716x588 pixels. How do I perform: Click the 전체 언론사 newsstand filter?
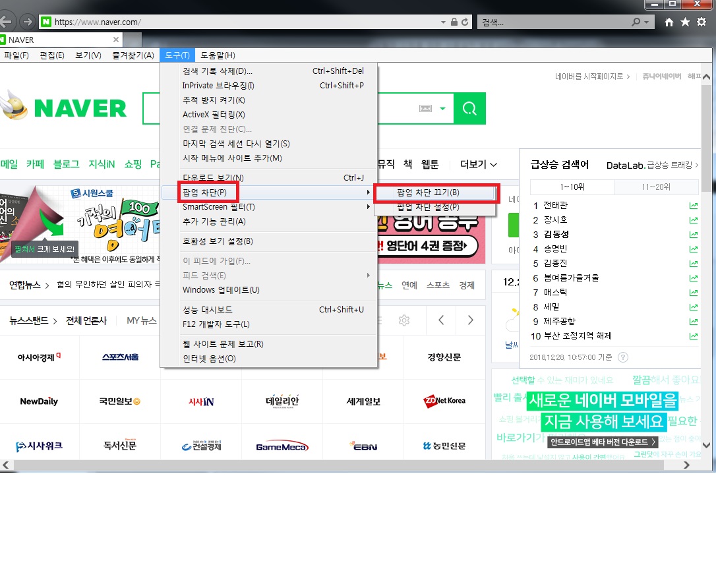pyautogui.click(x=86, y=320)
